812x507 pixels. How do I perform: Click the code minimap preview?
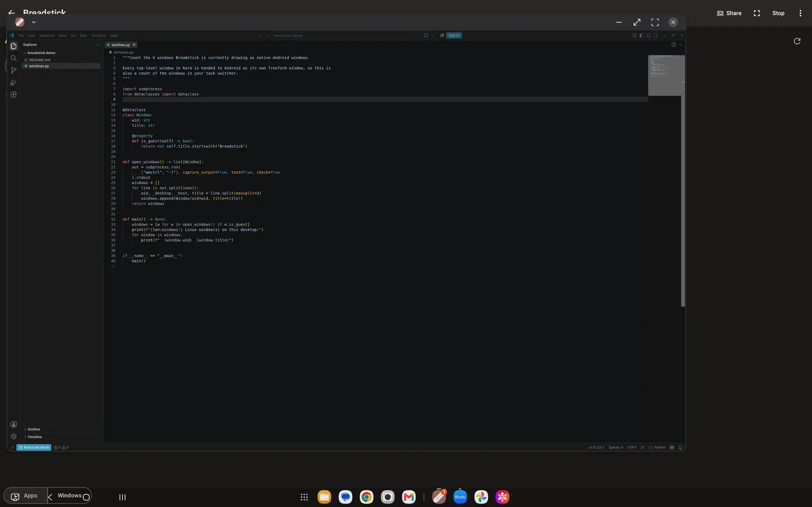[x=665, y=75]
